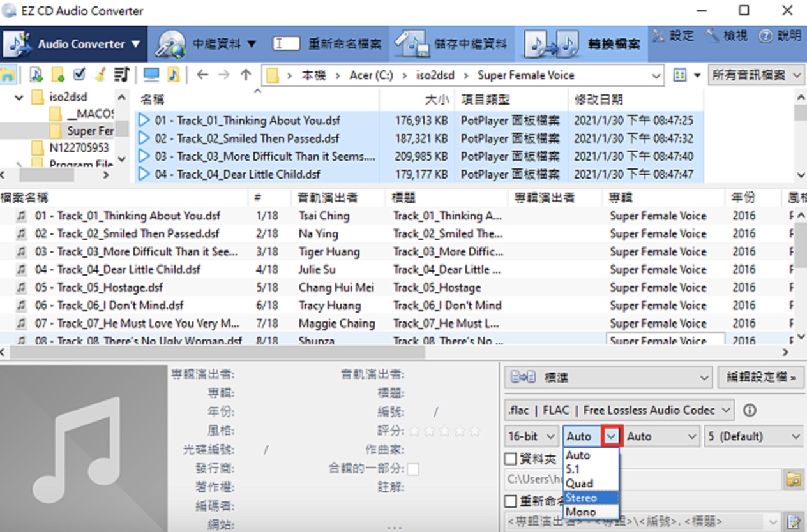Click the edit filename pattern icon
Screen dimensions: 807x532
coord(794,522)
